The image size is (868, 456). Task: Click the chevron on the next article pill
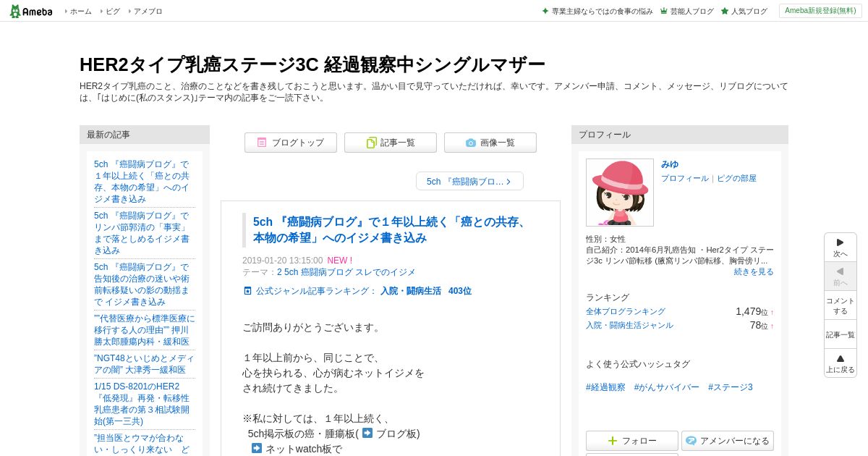click(509, 182)
